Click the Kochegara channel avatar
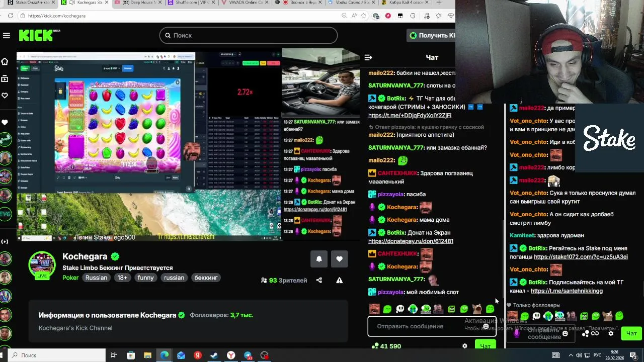 coord(42,265)
